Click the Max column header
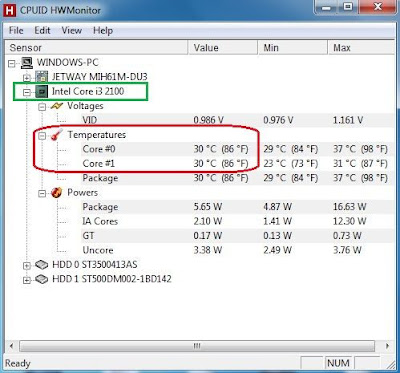This screenshot has height=373, width=400. click(x=363, y=48)
